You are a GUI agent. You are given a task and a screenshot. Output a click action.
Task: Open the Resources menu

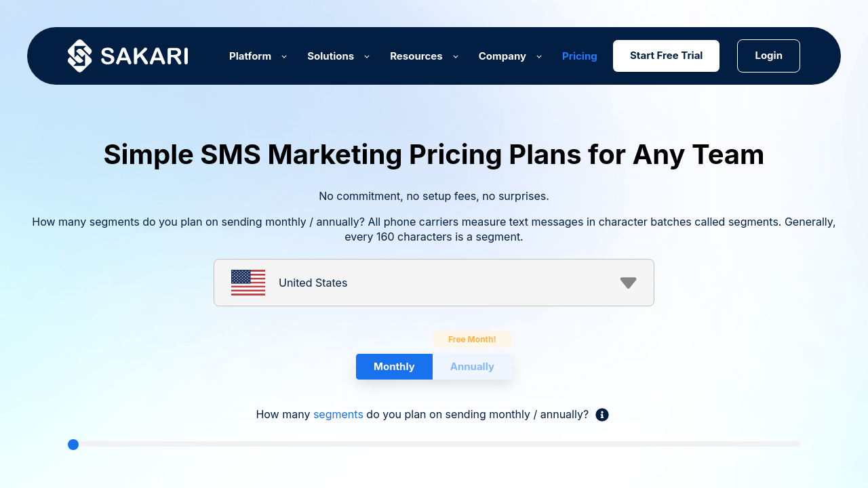click(416, 56)
